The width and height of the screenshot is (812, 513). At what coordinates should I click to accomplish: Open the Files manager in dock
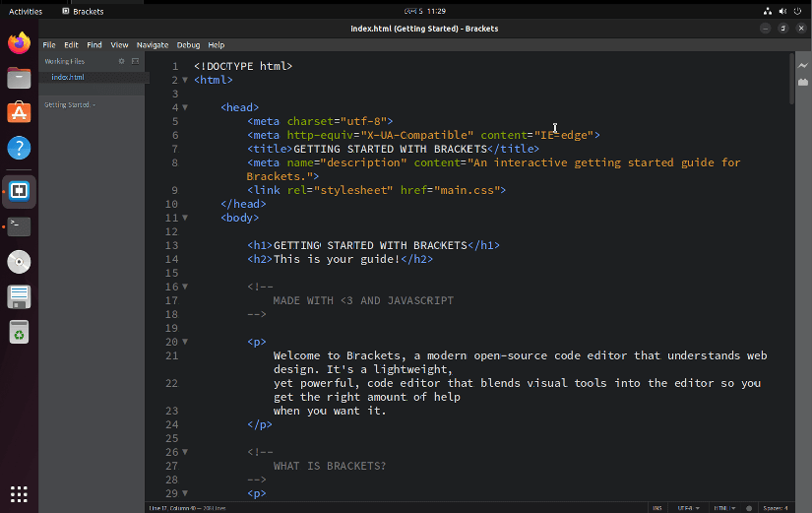click(19, 78)
